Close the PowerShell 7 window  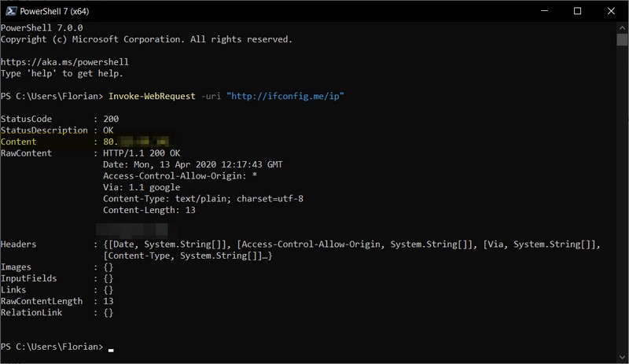pos(612,11)
